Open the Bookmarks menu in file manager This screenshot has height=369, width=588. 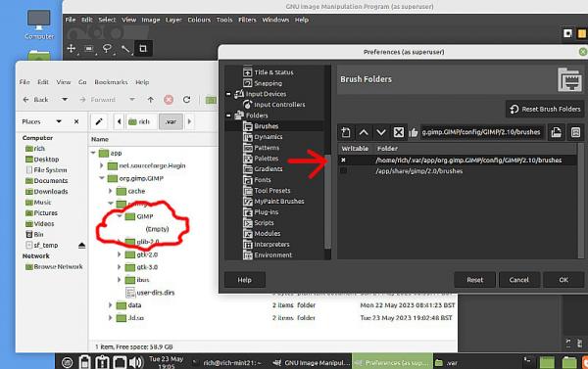pyautogui.click(x=111, y=82)
